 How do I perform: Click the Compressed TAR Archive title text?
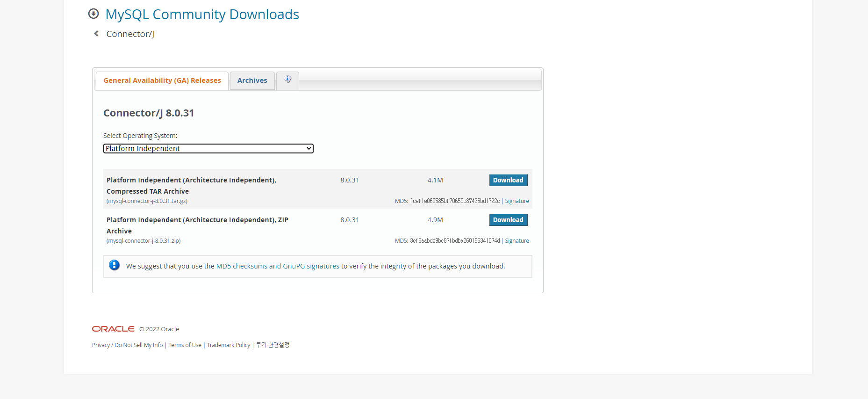click(191, 186)
